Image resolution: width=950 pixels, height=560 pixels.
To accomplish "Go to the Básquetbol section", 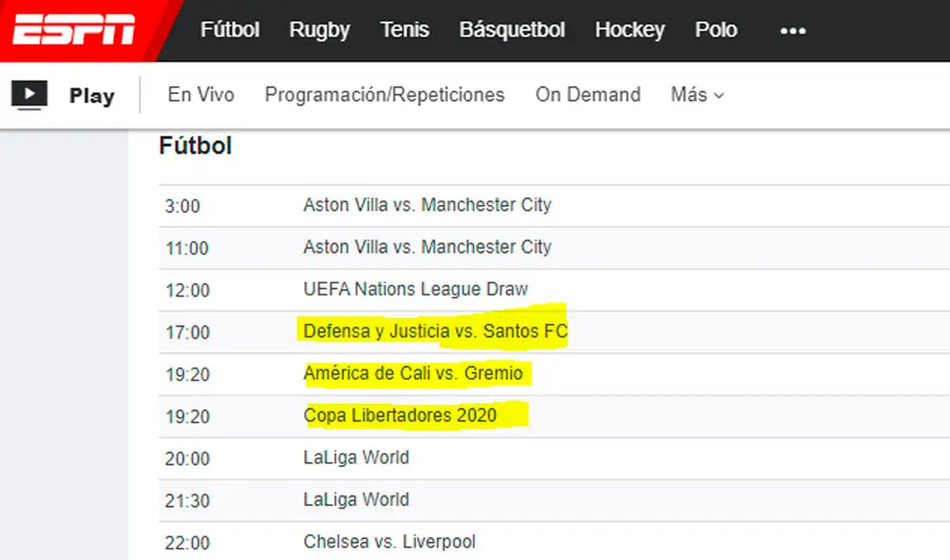I will (512, 30).
